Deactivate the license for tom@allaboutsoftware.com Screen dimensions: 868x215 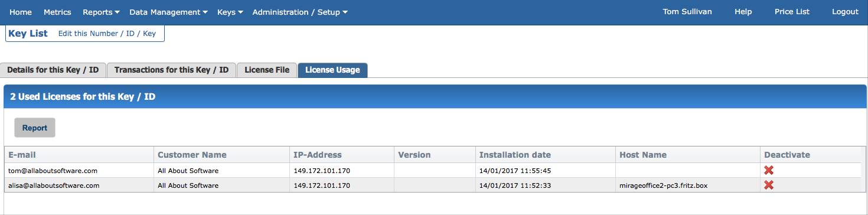[x=769, y=170]
